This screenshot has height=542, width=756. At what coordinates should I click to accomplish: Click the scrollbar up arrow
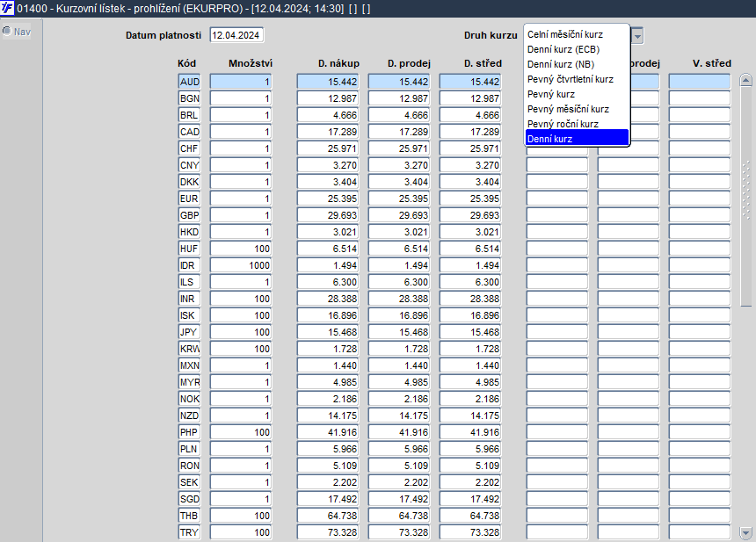pos(745,81)
